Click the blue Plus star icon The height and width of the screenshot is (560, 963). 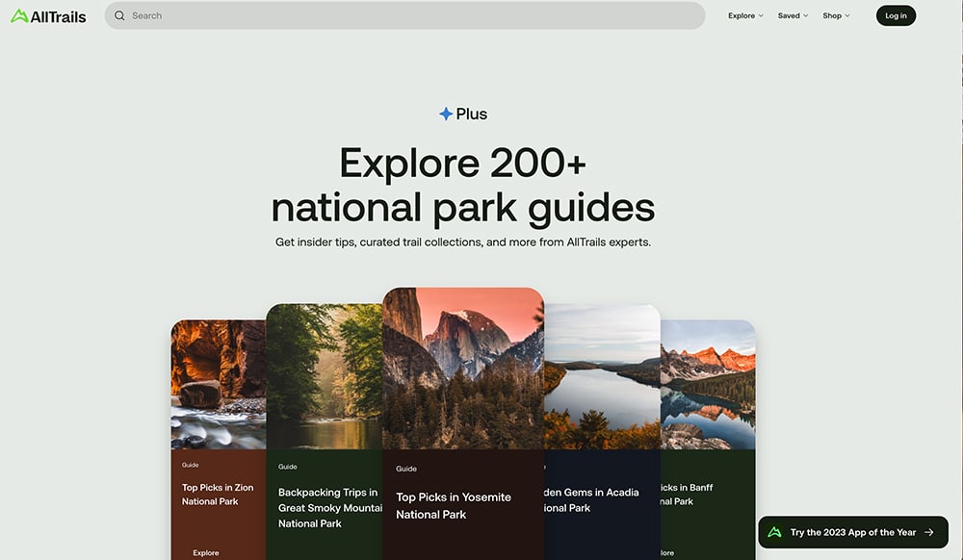click(446, 114)
